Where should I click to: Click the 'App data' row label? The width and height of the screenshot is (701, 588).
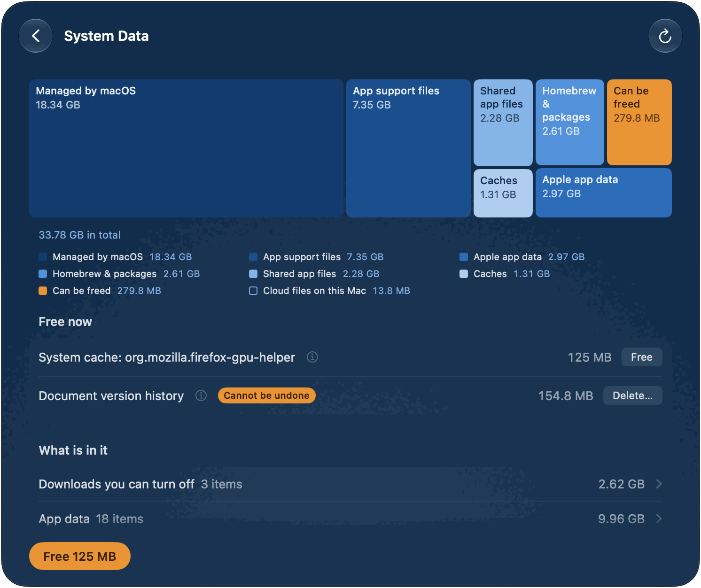[x=64, y=519]
